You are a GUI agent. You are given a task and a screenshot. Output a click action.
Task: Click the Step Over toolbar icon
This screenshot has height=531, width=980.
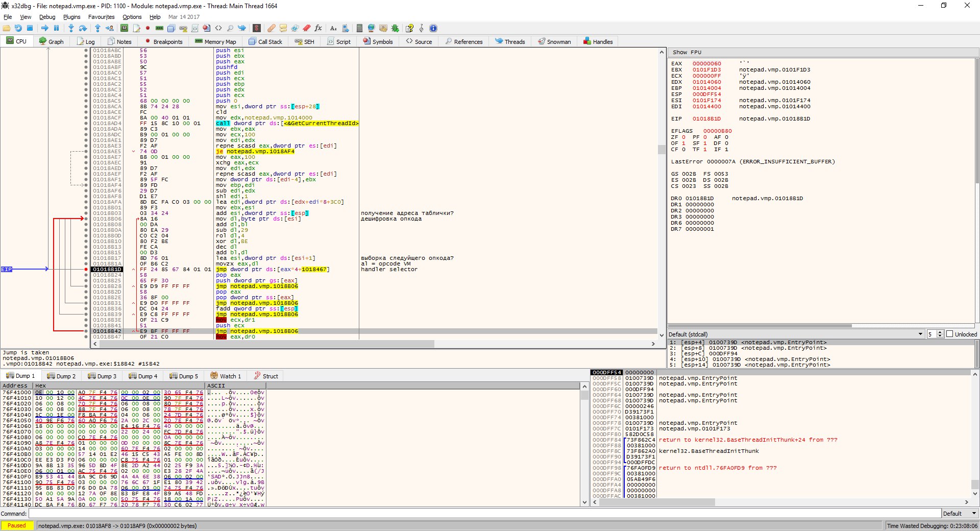83,28
